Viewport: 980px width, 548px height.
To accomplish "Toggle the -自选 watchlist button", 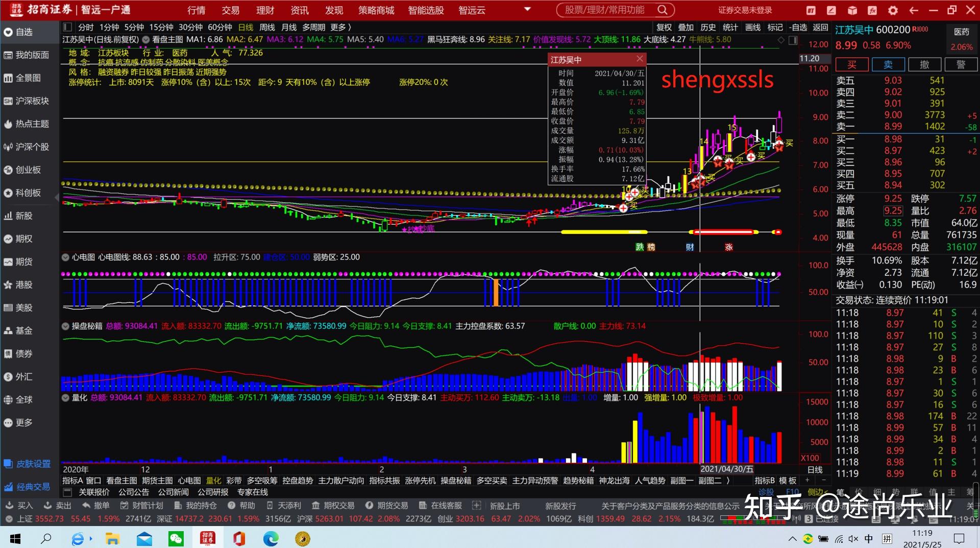I will tap(798, 28).
